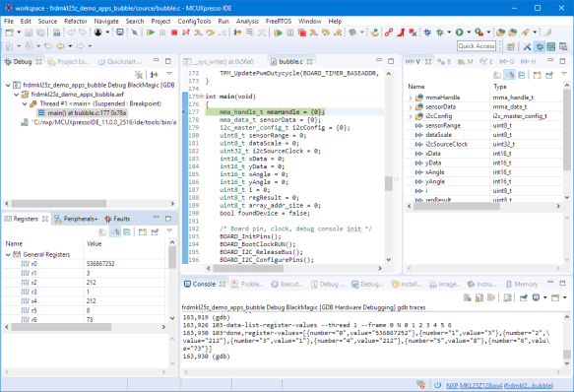
Task: Expand the sensorData variable
Action: [411, 107]
